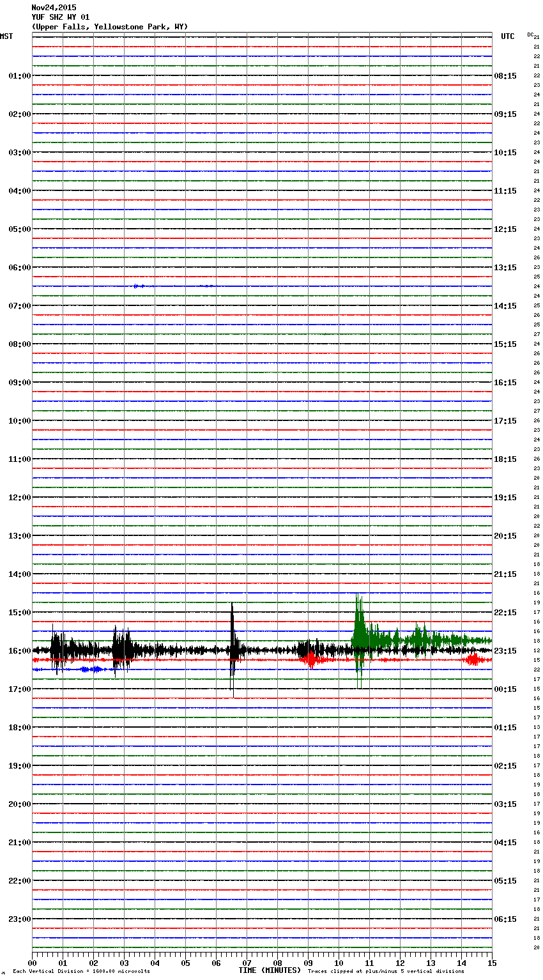Click the "08:15" UTC time label
Image resolution: width=543 pixels, height=980 pixels.
pos(505,76)
